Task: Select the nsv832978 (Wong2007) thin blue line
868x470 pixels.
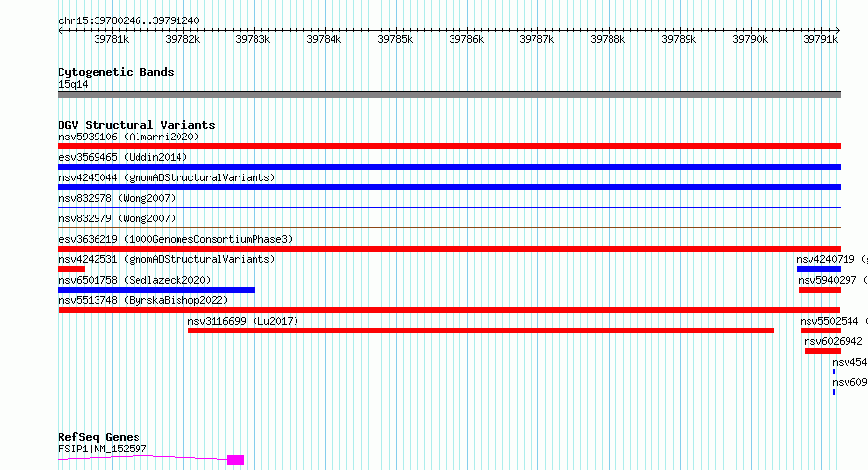Action: pos(449,207)
